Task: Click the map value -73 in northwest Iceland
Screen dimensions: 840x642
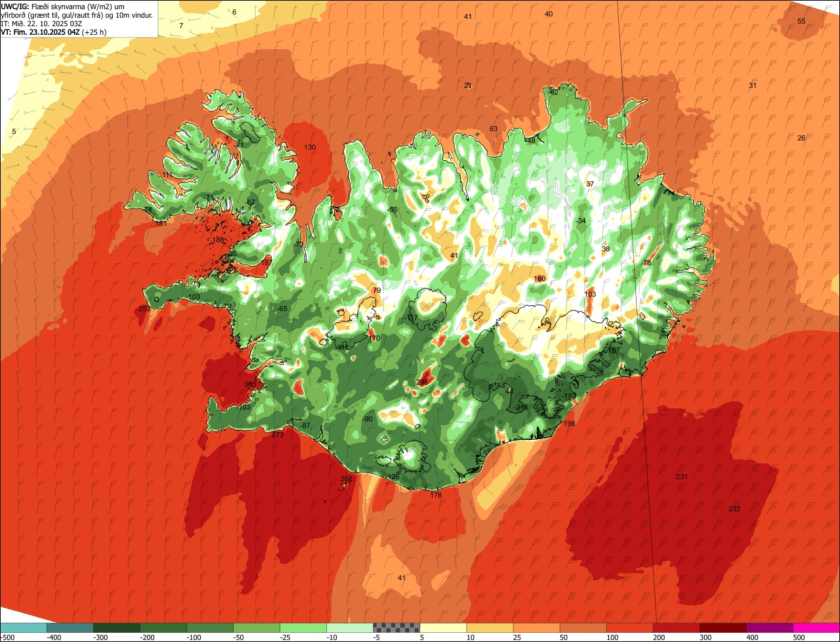Action: pyautogui.click(x=299, y=244)
